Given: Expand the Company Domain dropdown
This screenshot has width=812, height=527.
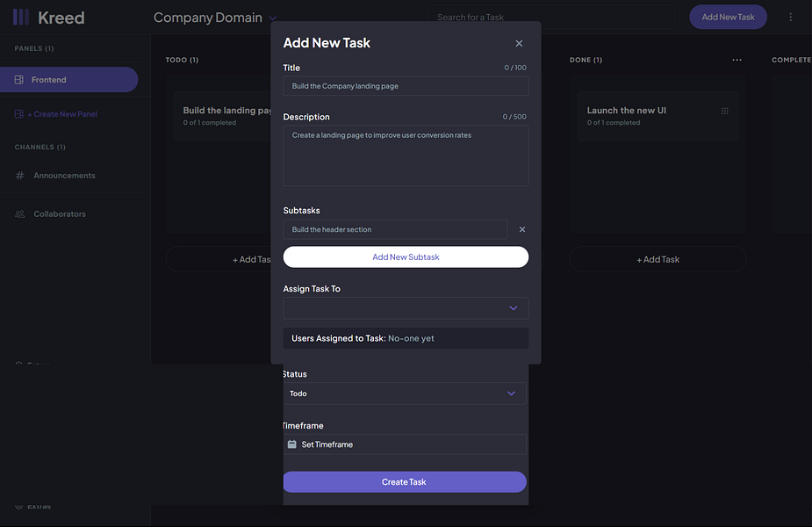Looking at the screenshot, I should tap(273, 18).
